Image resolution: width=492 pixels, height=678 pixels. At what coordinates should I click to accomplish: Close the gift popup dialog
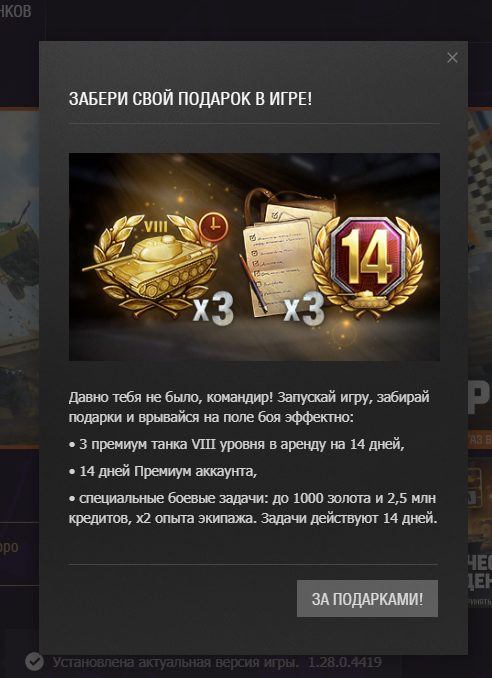tap(452, 58)
